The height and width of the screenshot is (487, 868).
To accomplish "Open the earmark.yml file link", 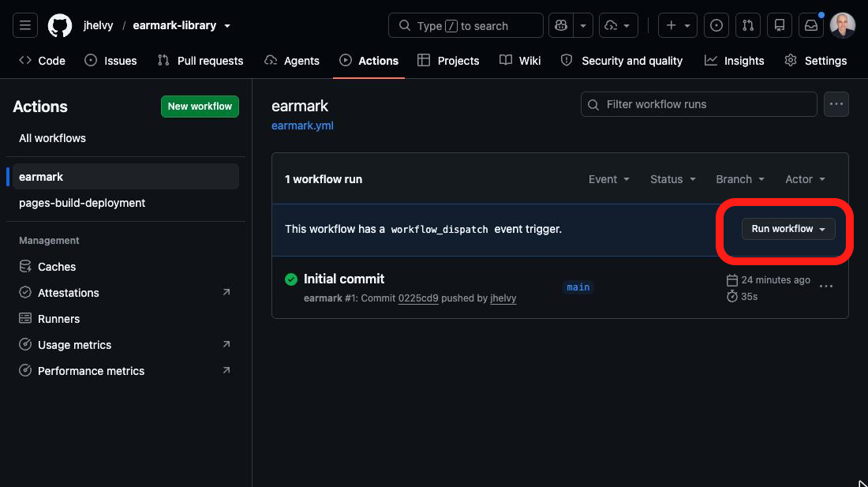I will pyautogui.click(x=302, y=125).
